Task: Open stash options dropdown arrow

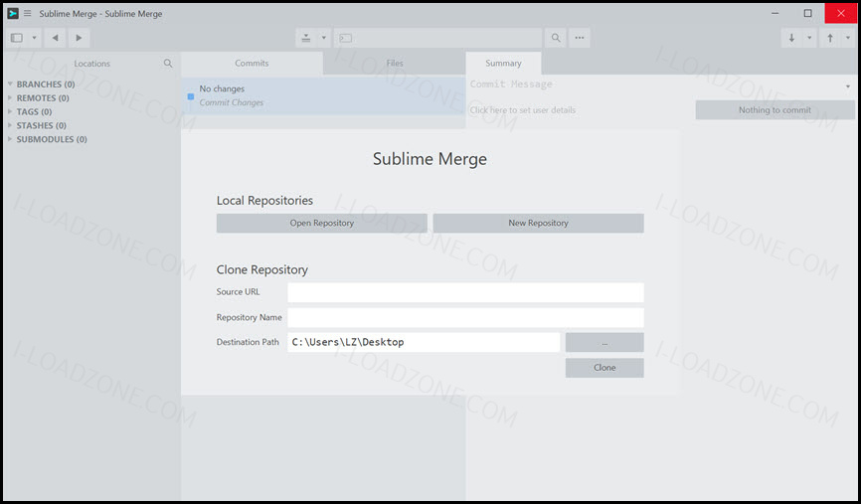Action: pyautogui.click(x=324, y=38)
